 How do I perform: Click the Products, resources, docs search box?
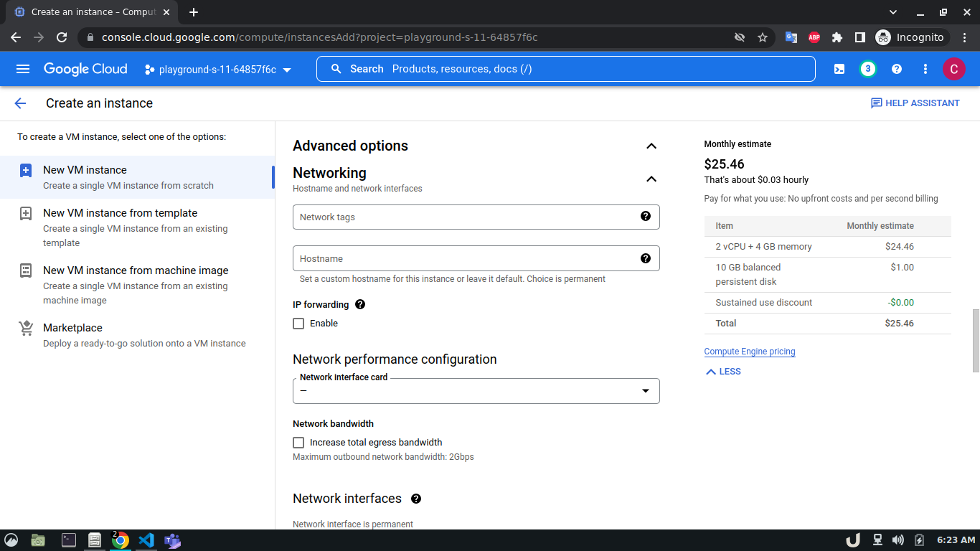point(566,69)
